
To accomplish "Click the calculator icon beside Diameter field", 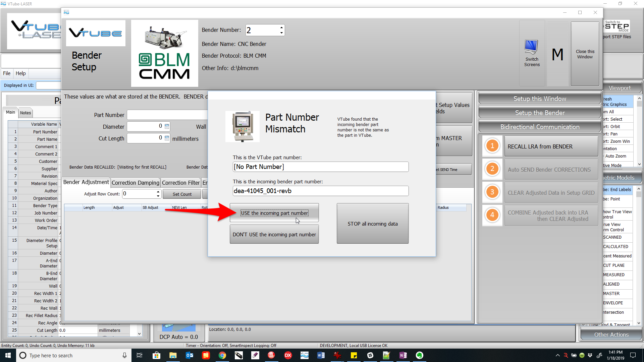I will click(x=167, y=126).
